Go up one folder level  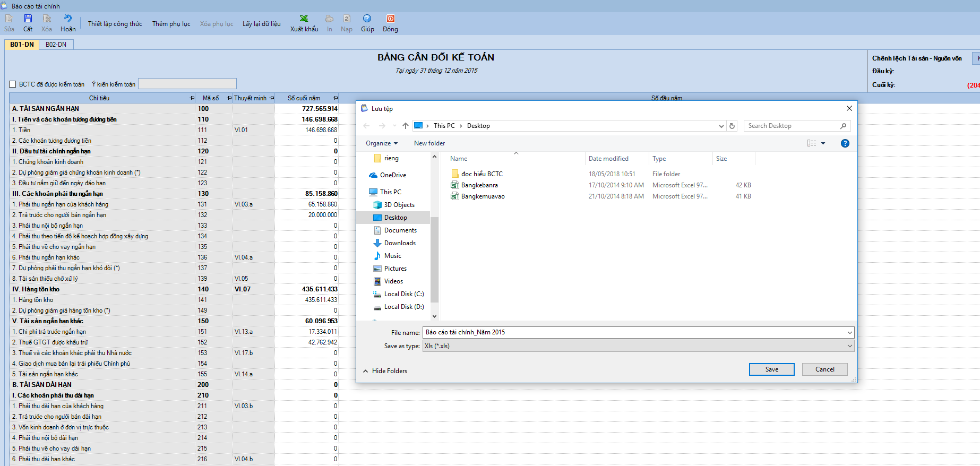click(406, 126)
